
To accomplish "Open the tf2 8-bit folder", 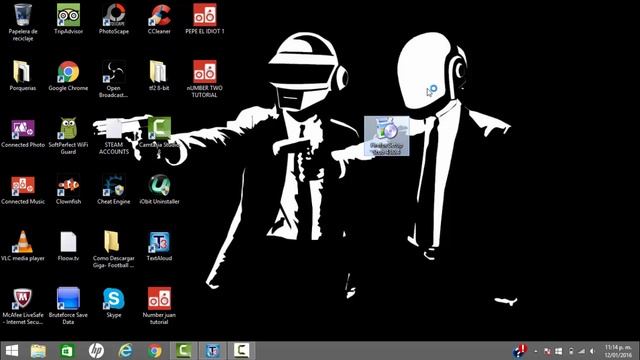I will click(x=159, y=76).
